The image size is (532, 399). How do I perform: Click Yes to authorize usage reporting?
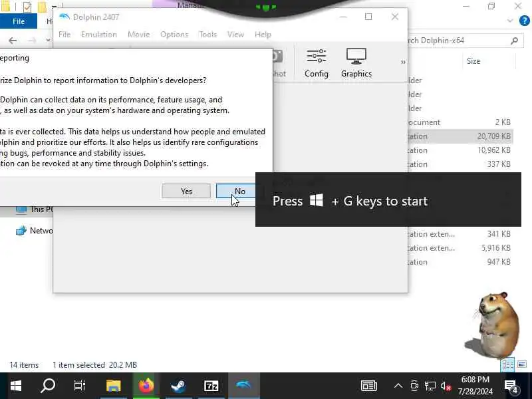(186, 192)
